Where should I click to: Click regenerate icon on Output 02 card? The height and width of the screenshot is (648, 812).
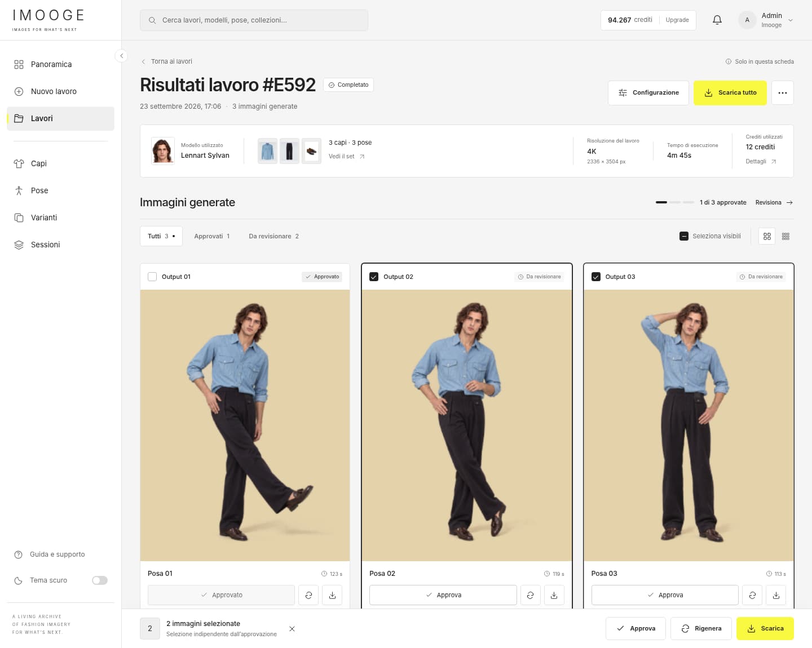pyautogui.click(x=531, y=595)
